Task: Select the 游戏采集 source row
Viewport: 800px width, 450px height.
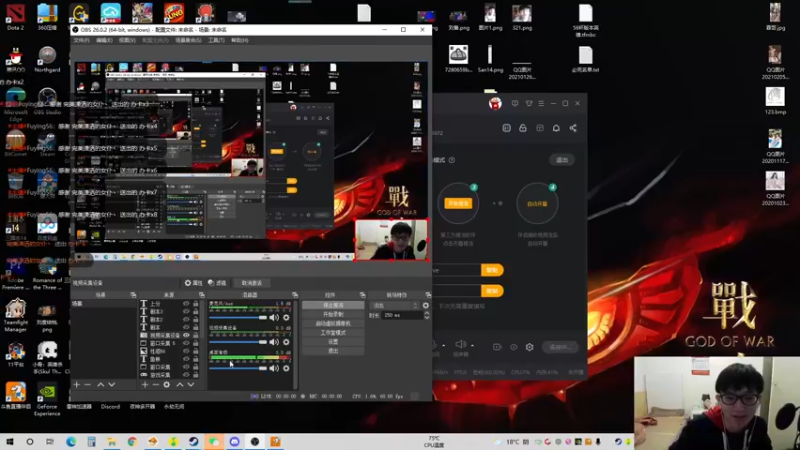Action: (169, 375)
